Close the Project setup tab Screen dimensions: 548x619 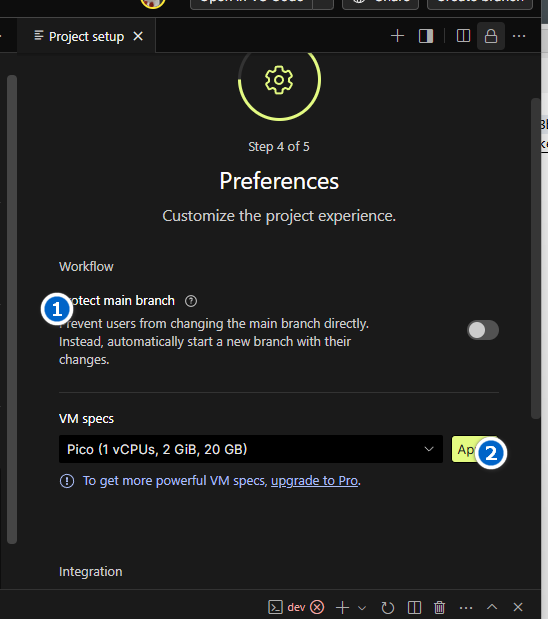[138, 36]
